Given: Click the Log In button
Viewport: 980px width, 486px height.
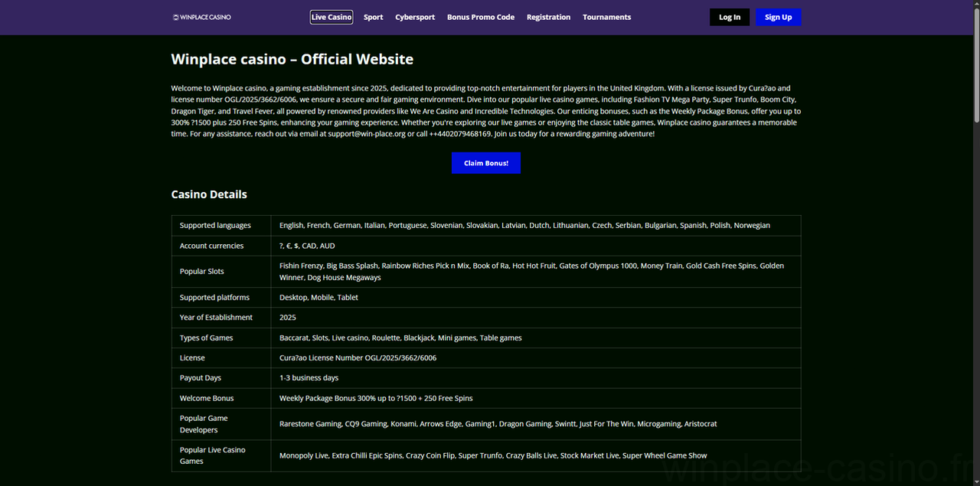Looking at the screenshot, I should [730, 17].
